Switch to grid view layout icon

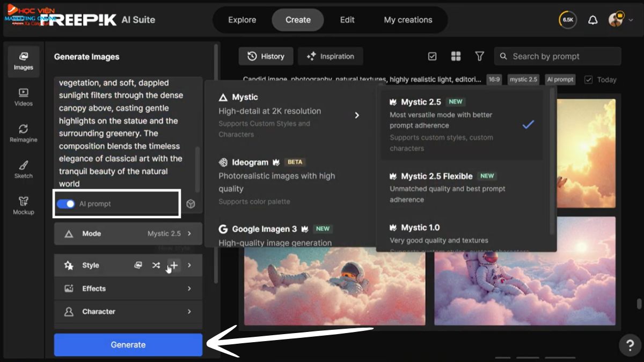tap(456, 56)
